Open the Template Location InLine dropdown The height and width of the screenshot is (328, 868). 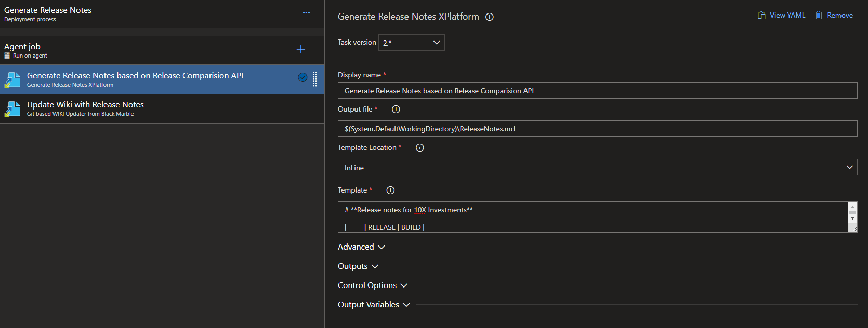point(597,167)
